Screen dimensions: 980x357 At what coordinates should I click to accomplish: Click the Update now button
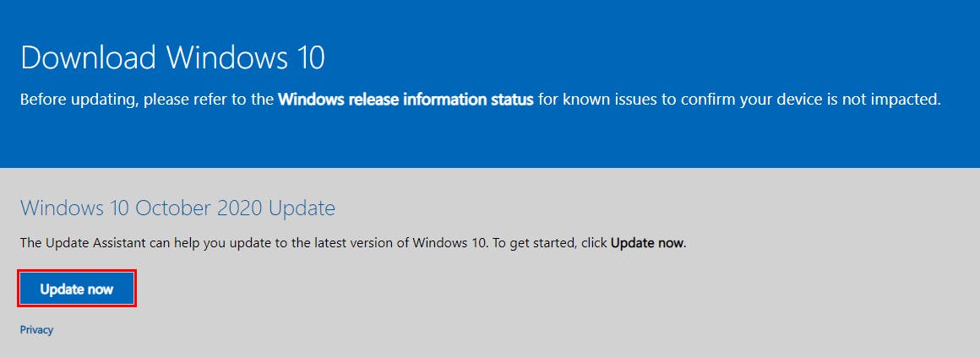76,289
